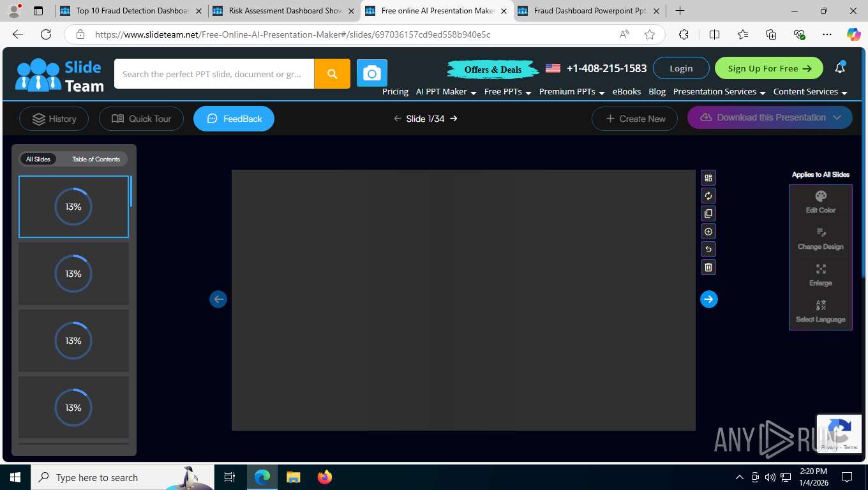868x490 pixels.
Task: Select the first slide thumbnail
Action: pyautogui.click(x=73, y=207)
